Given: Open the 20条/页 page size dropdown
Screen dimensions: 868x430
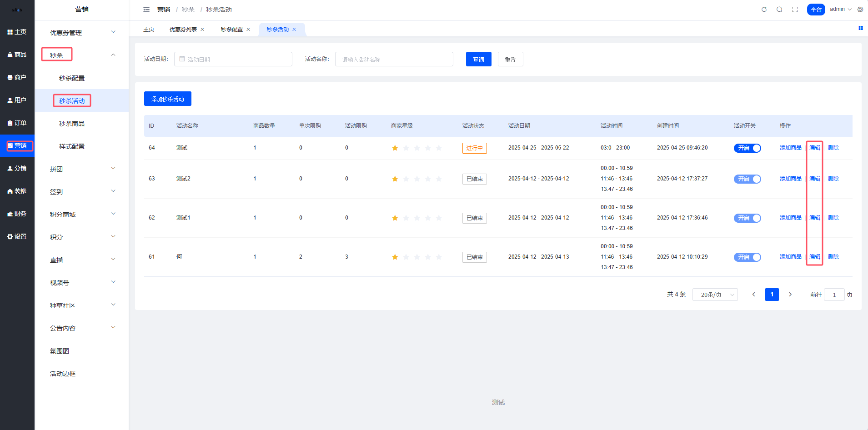Looking at the screenshot, I should tap(715, 295).
